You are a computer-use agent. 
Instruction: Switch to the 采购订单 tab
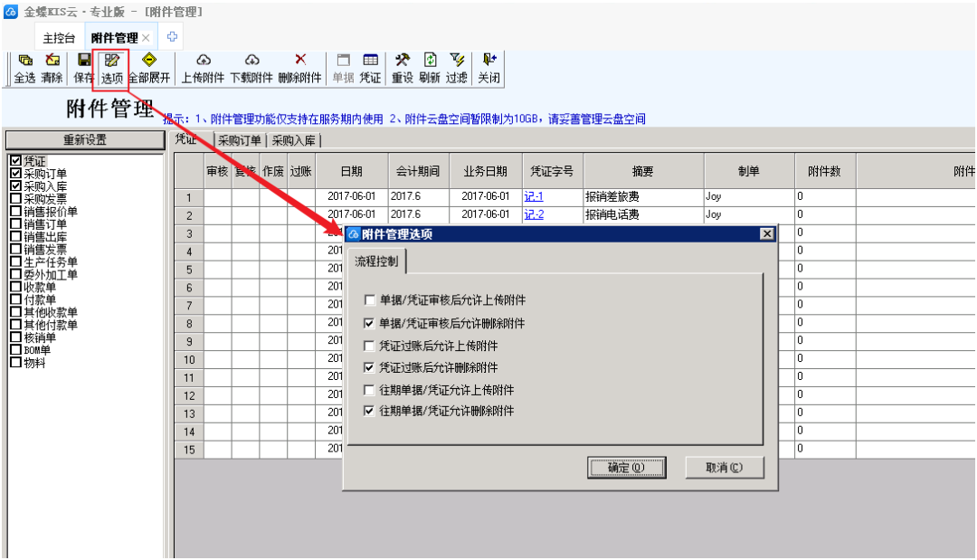coord(240,140)
